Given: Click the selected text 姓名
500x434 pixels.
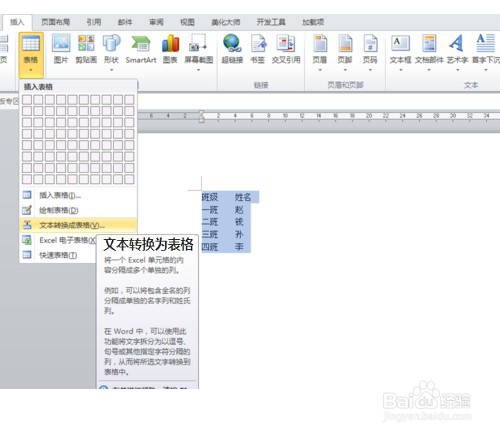Looking at the screenshot, I should pyautogui.click(x=243, y=197).
